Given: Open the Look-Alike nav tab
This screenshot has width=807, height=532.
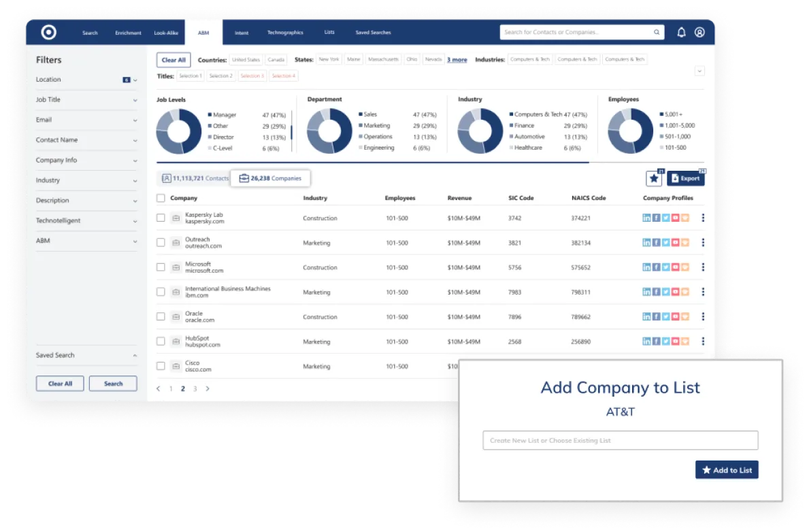Looking at the screenshot, I should click(x=166, y=33).
